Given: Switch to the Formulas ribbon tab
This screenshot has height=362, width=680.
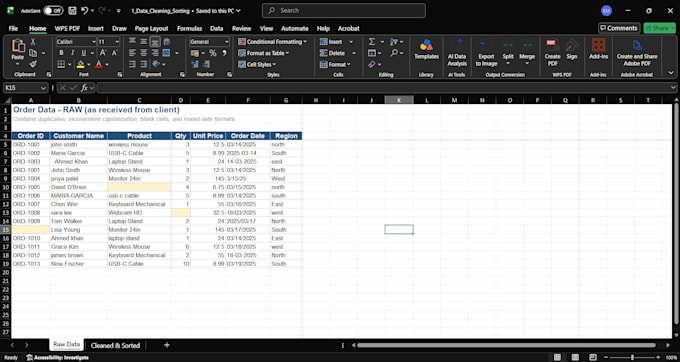Looking at the screenshot, I should click(189, 28).
